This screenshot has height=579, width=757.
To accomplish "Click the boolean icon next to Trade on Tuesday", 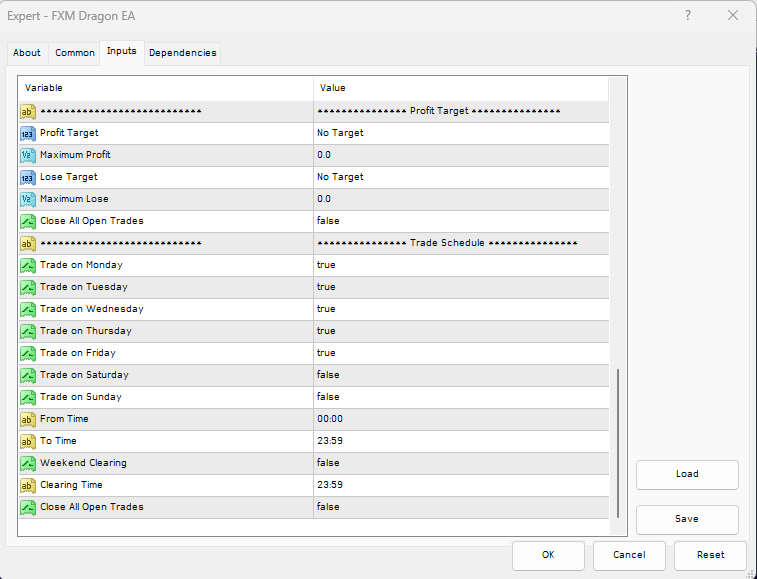I will click(28, 287).
